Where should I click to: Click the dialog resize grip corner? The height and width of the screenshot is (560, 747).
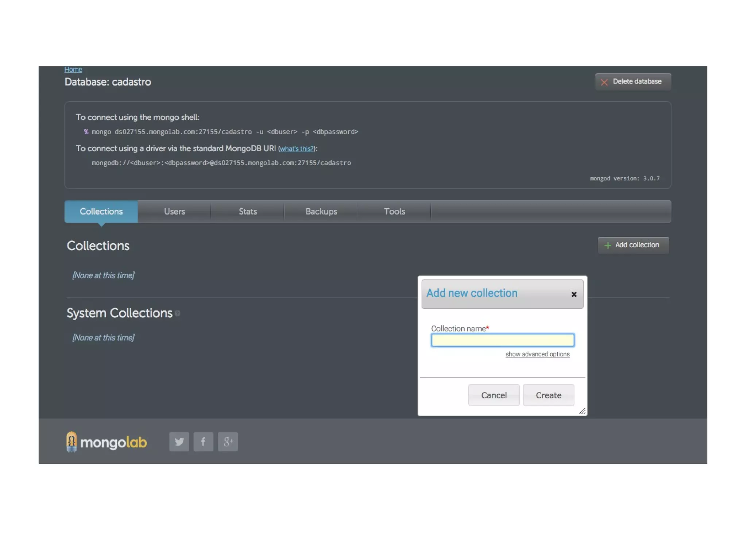[582, 411]
